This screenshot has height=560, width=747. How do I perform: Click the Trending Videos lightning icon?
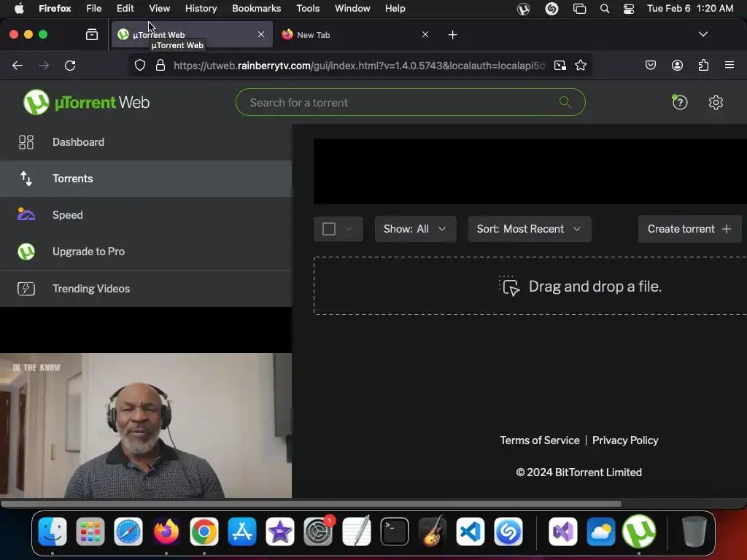click(26, 289)
